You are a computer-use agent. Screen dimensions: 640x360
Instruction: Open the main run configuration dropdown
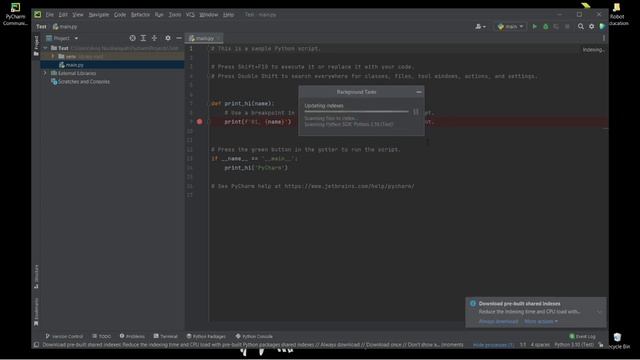coord(511,27)
